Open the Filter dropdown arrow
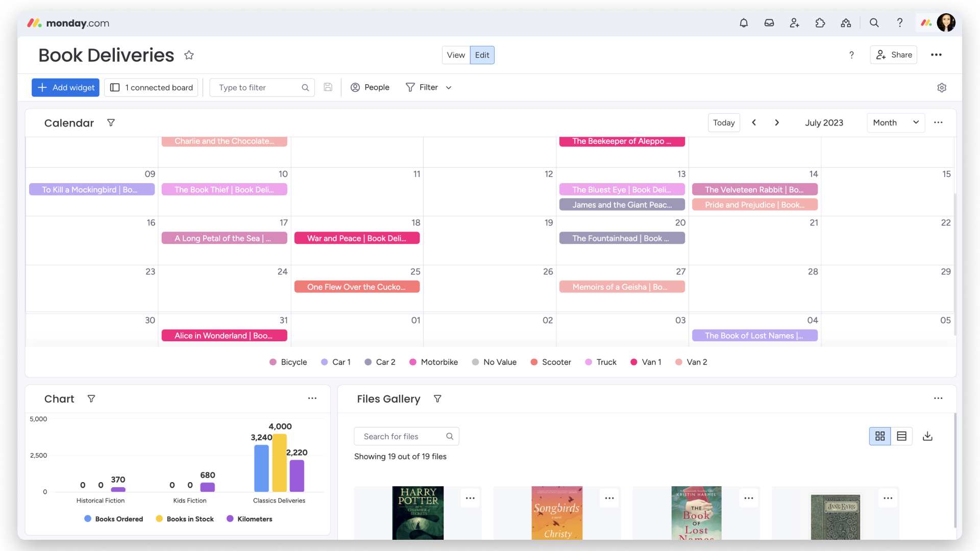The height and width of the screenshot is (551, 980). (449, 88)
